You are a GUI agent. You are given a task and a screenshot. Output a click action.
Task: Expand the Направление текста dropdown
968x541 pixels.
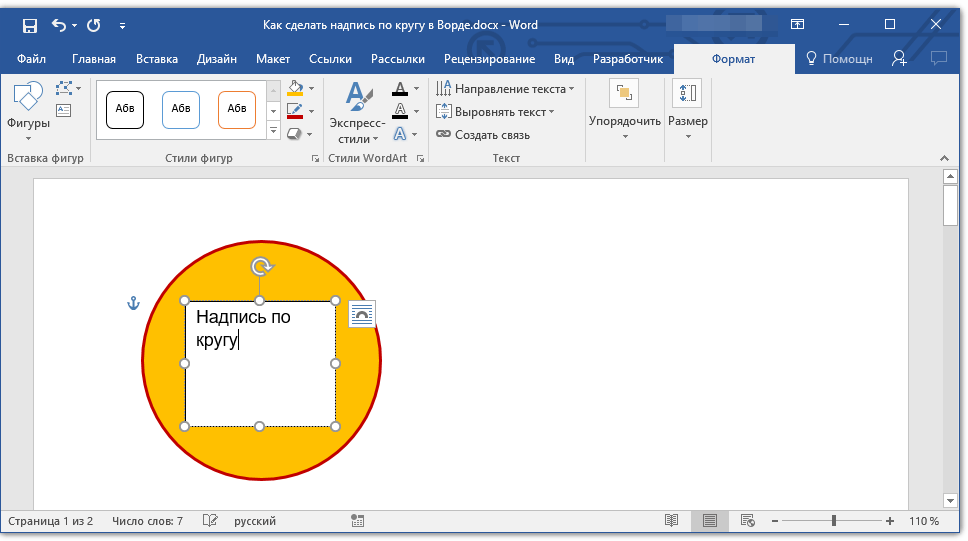click(x=505, y=89)
